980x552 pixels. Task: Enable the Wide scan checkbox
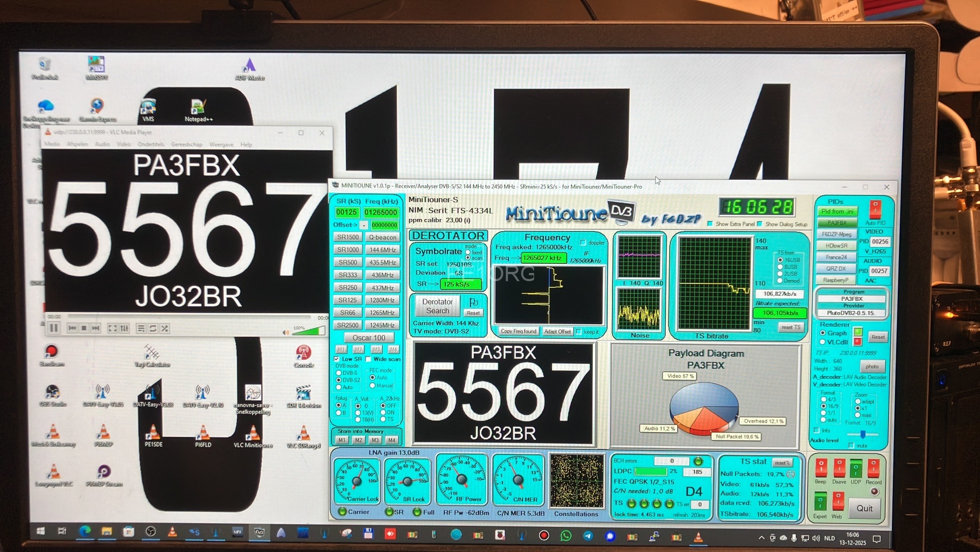369,359
